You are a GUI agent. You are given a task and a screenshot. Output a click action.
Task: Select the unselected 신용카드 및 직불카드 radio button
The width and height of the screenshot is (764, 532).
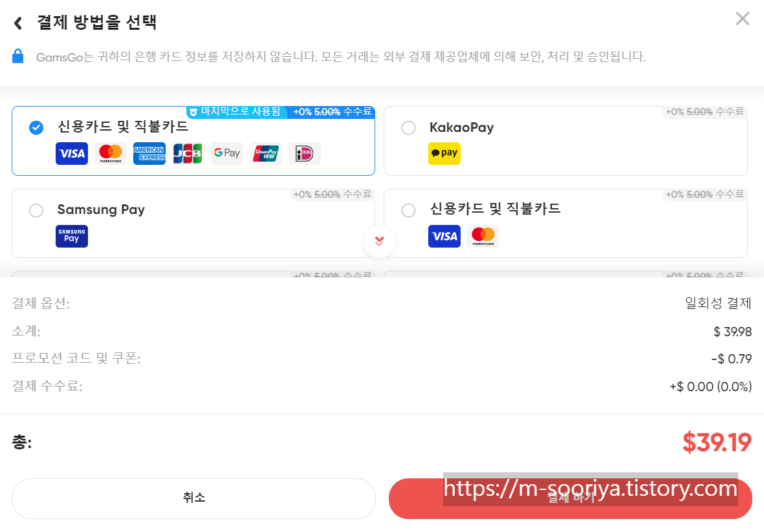tap(408, 210)
